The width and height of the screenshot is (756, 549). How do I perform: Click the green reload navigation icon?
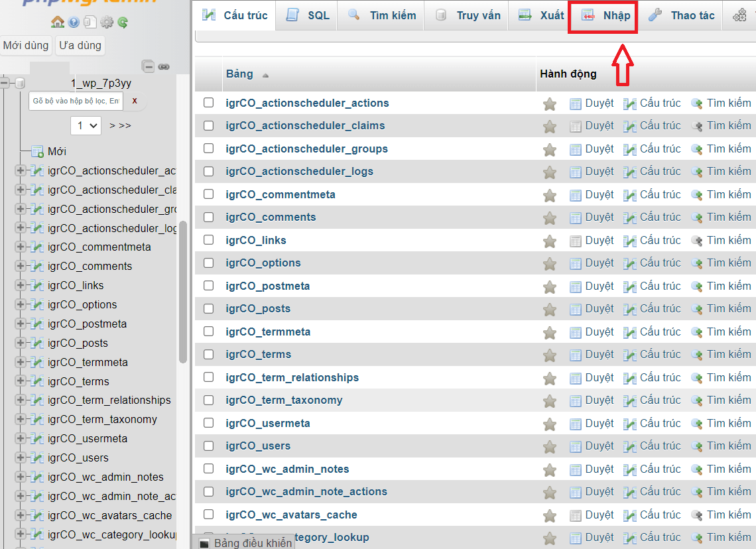coord(123,23)
